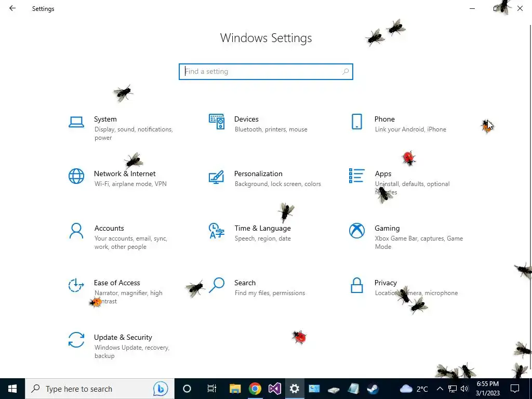Image resolution: width=532 pixels, height=399 pixels.
Task: Open the Accounts person icon
Action: (x=76, y=231)
